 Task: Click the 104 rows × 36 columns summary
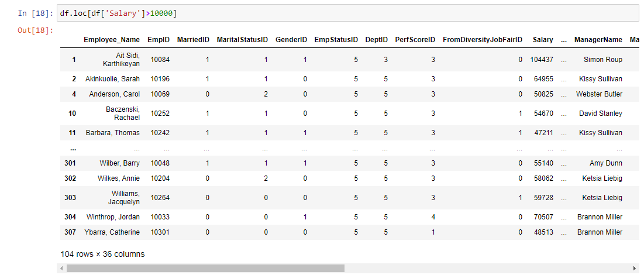click(102, 254)
